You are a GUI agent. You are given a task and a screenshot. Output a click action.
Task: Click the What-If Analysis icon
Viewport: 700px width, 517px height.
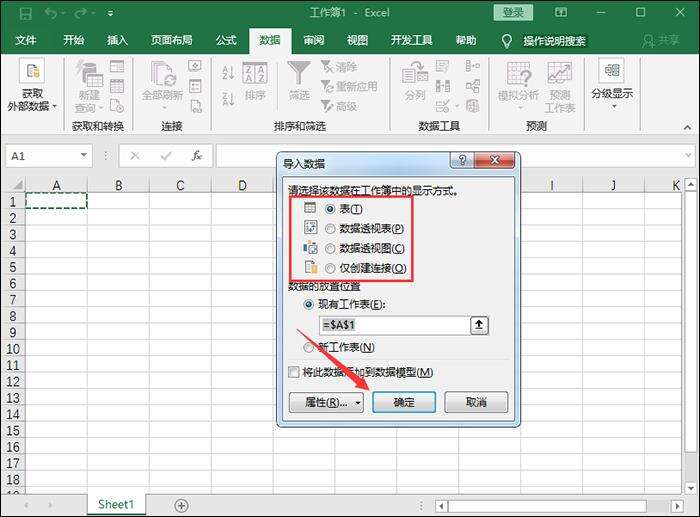coord(519,74)
